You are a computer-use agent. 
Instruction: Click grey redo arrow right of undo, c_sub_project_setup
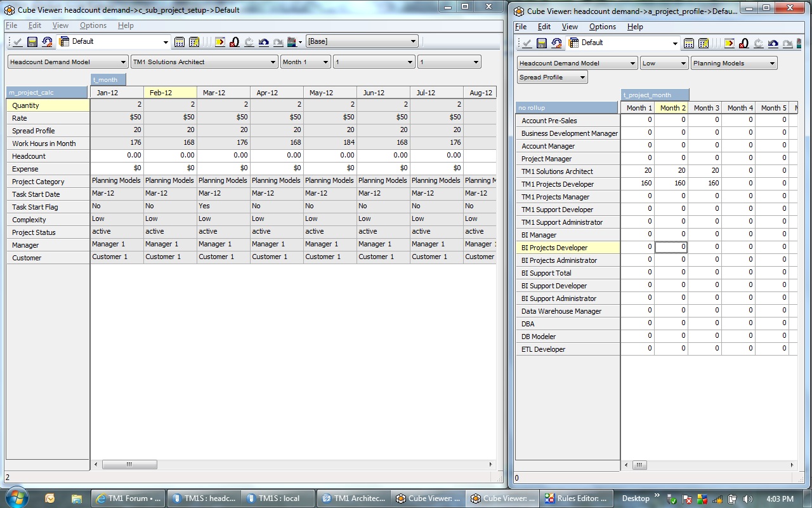278,42
